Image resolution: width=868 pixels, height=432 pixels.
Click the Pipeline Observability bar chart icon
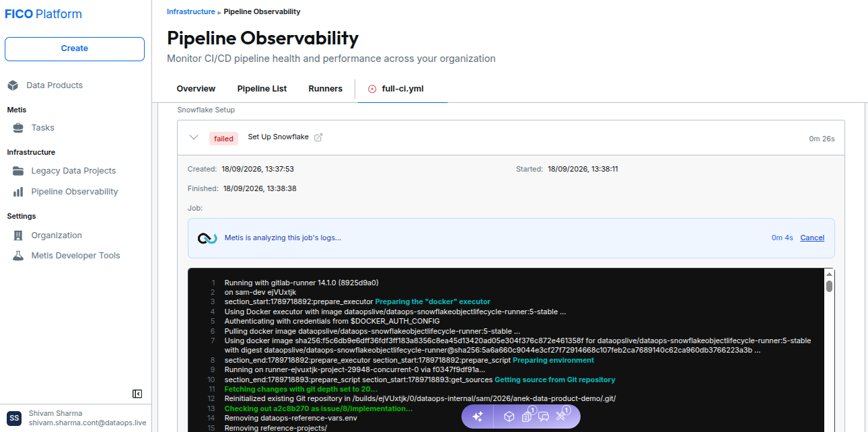coord(18,192)
